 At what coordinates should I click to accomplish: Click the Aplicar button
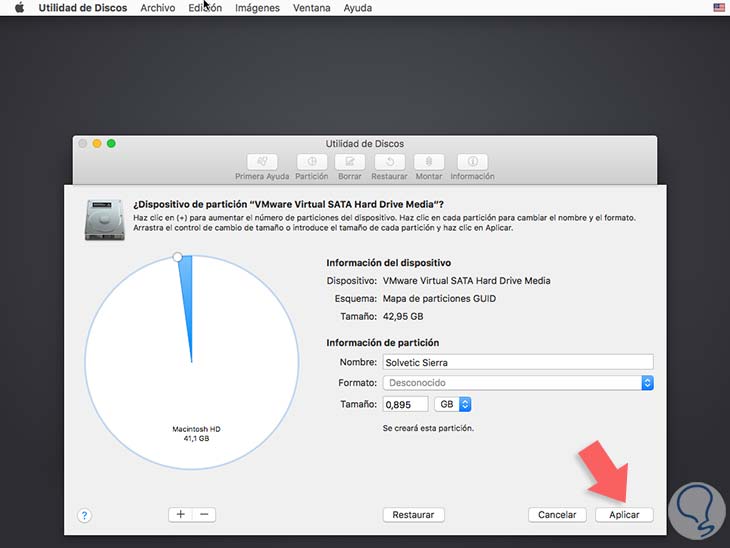(x=624, y=514)
